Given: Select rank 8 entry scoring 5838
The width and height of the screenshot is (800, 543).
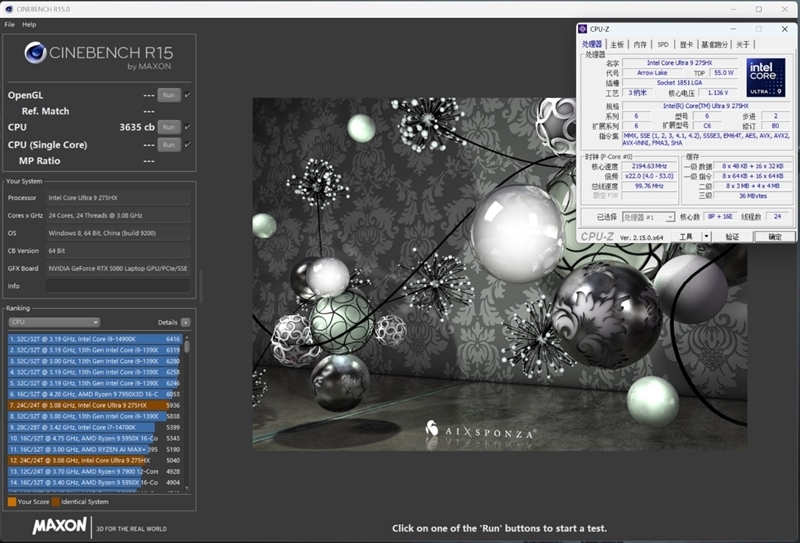Looking at the screenshot, I should pyautogui.click(x=95, y=416).
